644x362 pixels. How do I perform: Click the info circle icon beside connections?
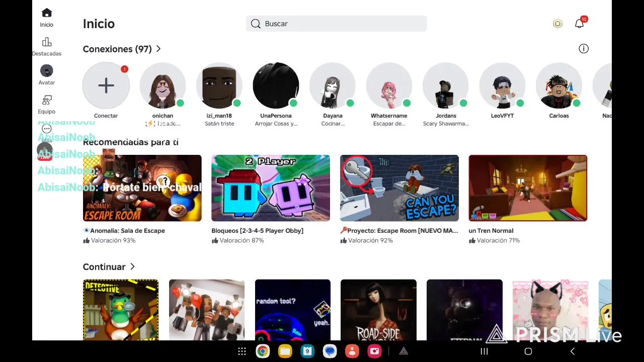[x=584, y=49]
